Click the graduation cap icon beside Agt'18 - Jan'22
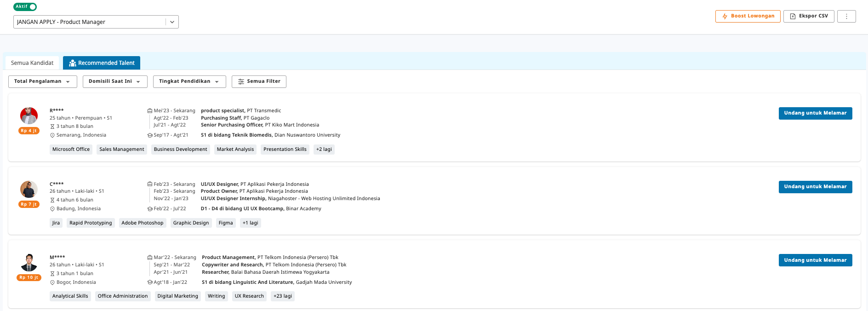Image resolution: width=868 pixels, height=311 pixels. pyautogui.click(x=150, y=282)
